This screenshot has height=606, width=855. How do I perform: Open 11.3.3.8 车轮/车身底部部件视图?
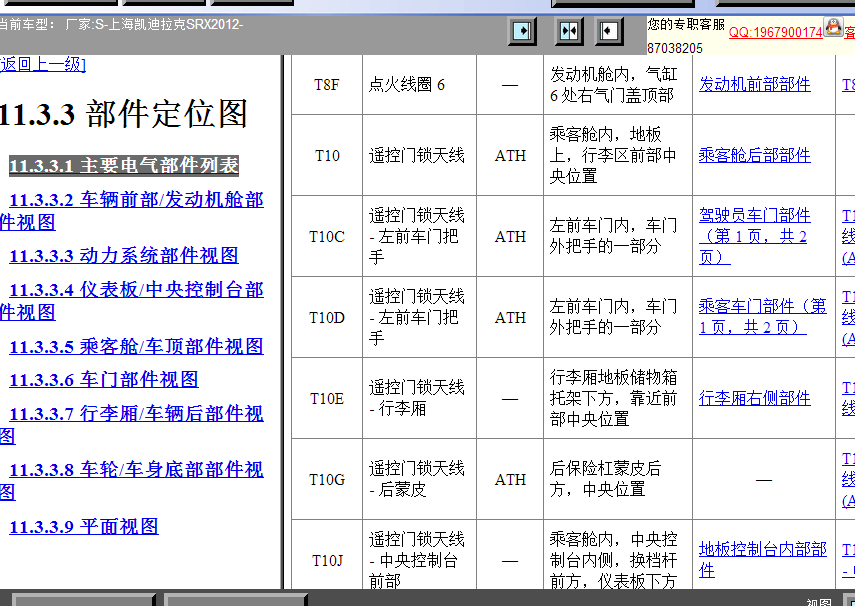click(131, 481)
